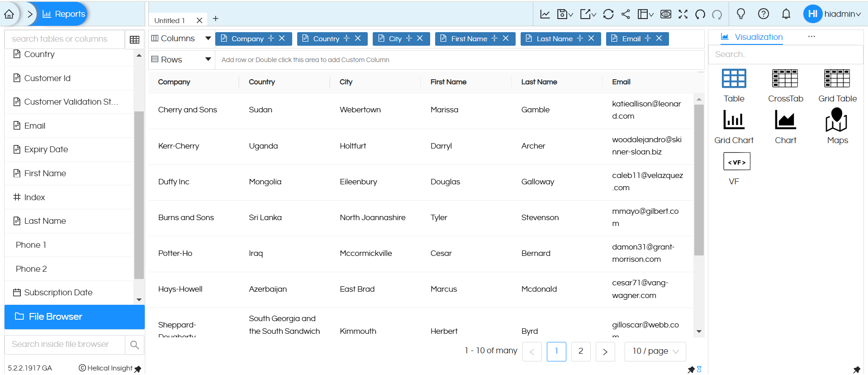Remove the First Name column chip

click(506, 38)
